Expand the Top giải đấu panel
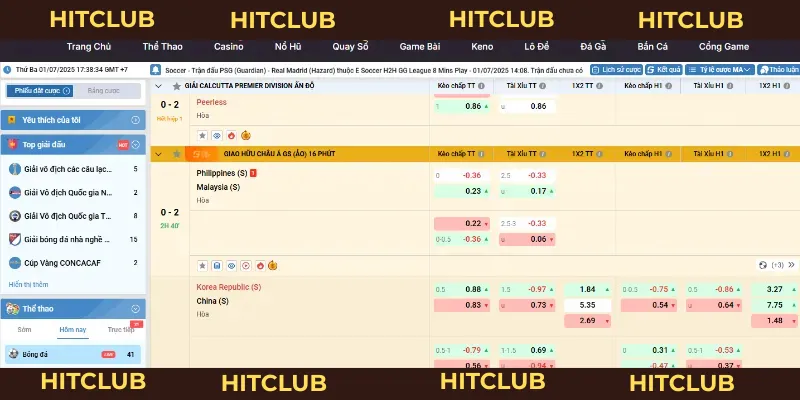Screen dimensions: 800x400 pos(135,145)
